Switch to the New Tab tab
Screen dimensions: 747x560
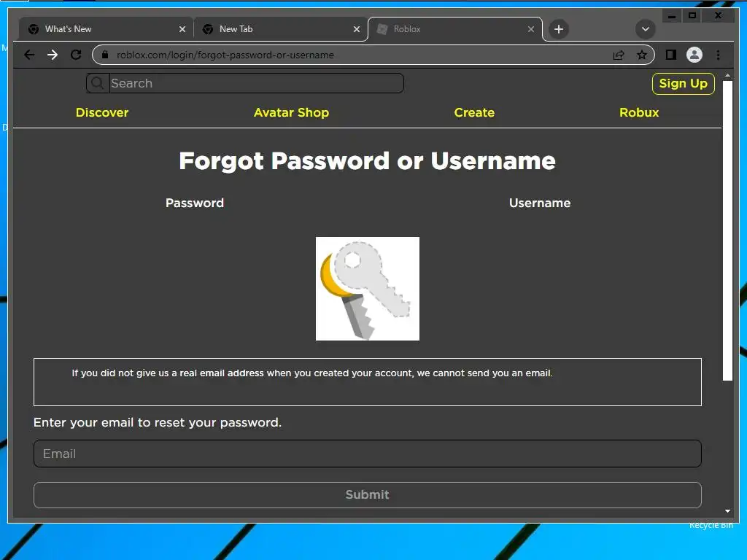[281, 29]
